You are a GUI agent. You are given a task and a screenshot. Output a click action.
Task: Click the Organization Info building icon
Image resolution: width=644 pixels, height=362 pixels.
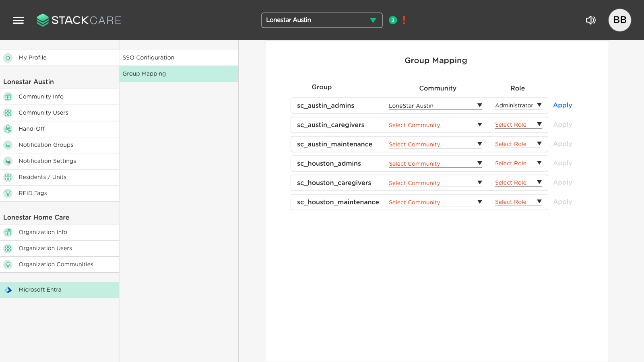coord(8,232)
